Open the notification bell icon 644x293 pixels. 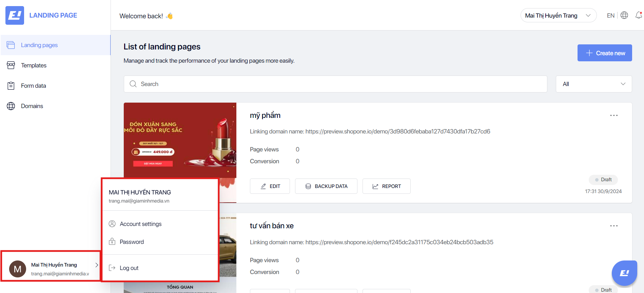(639, 15)
